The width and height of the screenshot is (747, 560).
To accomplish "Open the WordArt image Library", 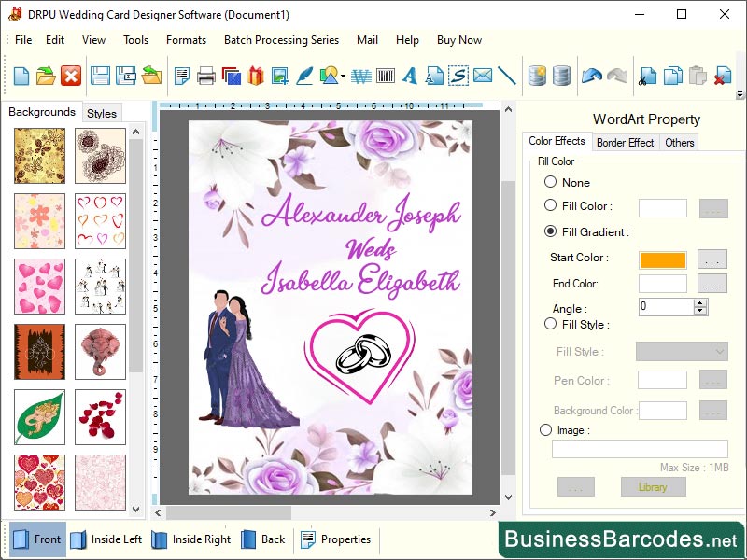I will (653, 486).
